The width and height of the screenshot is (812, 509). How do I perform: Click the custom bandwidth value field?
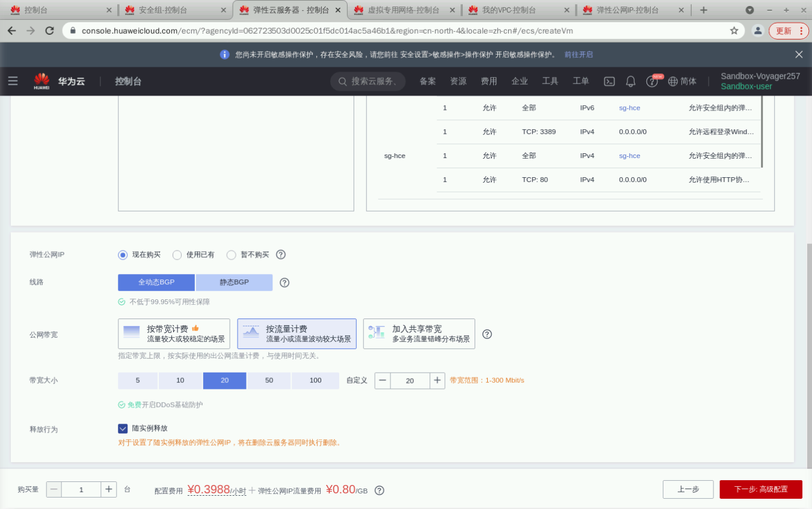(410, 380)
